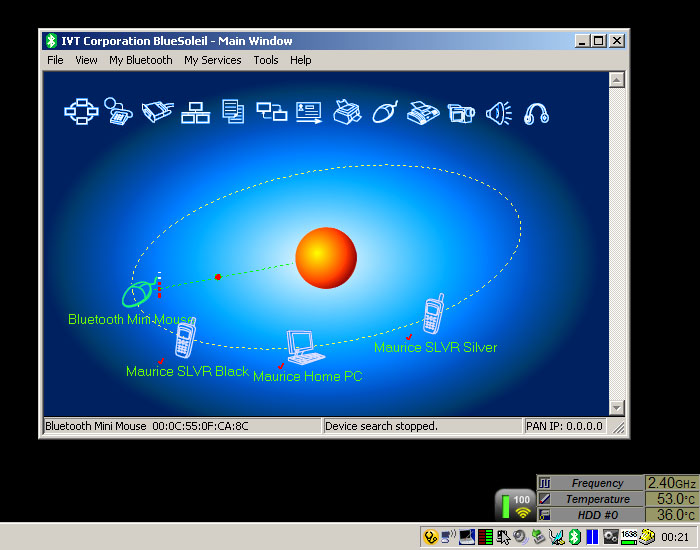Click the yellow stethoscope tray icon
Image resolution: width=700 pixels, height=550 pixels.
[431, 537]
